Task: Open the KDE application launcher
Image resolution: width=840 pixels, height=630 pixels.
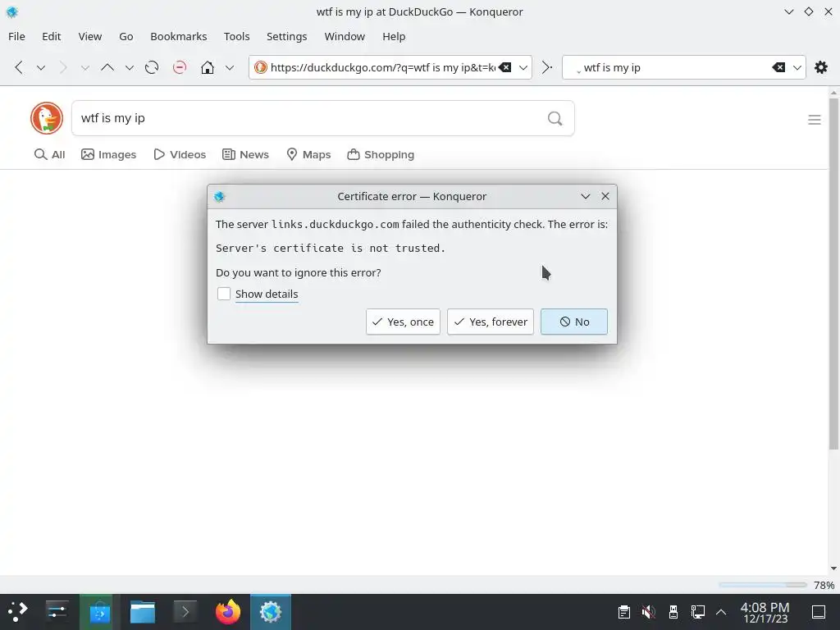Action: pyautogui.click(x=17, y=612)
